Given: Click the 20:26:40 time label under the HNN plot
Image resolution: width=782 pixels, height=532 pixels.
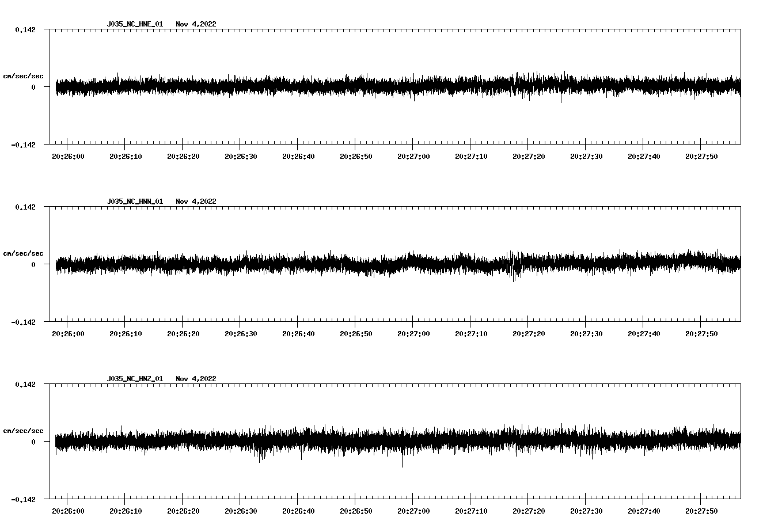Looking at the screenshot, I should tap(298, 334).
